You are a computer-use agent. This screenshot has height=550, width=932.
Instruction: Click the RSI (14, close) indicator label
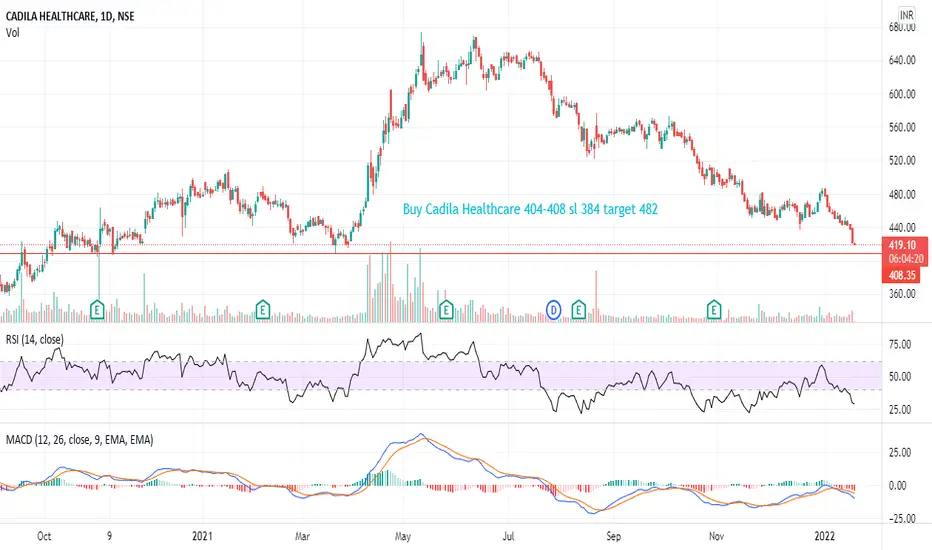(x=34, y=340)
